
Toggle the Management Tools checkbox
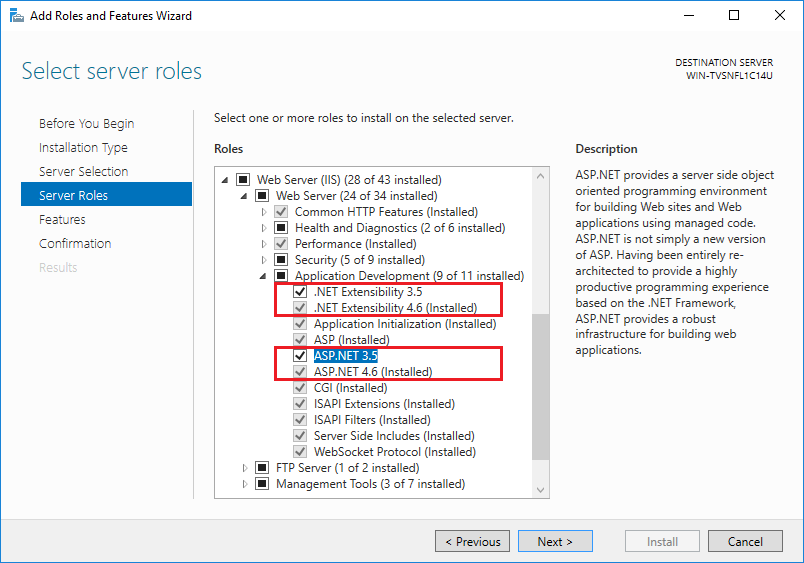(262, 484)
